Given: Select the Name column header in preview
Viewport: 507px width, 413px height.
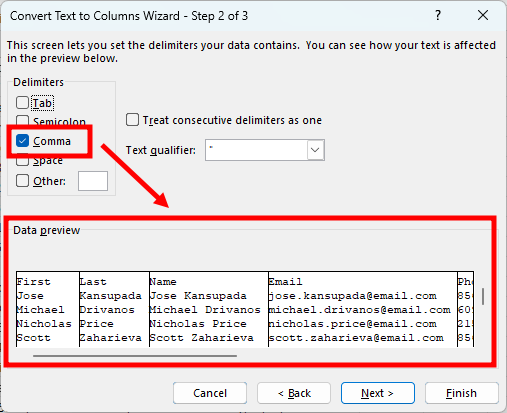Looking at the screenshot, I should click(163, 282).
